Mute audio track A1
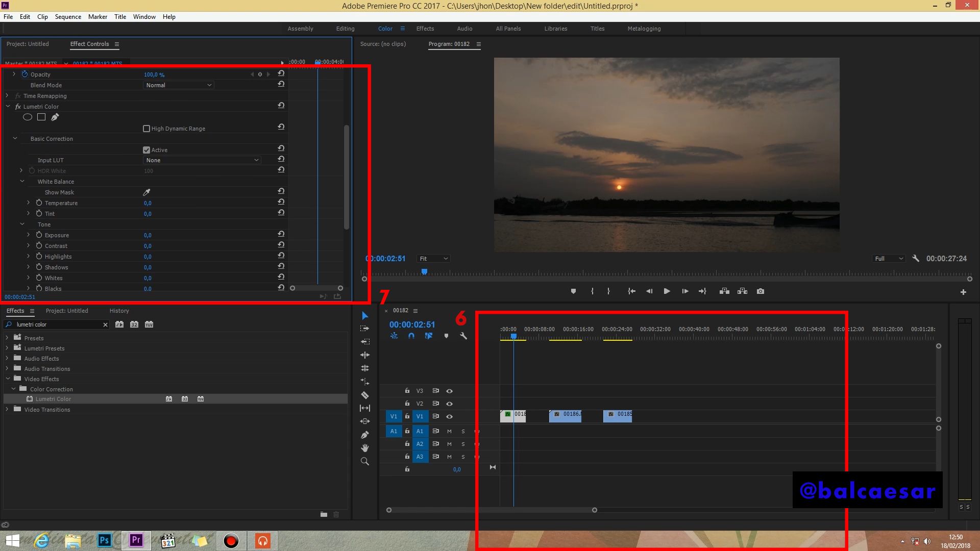980x551 pixels. 449,432
